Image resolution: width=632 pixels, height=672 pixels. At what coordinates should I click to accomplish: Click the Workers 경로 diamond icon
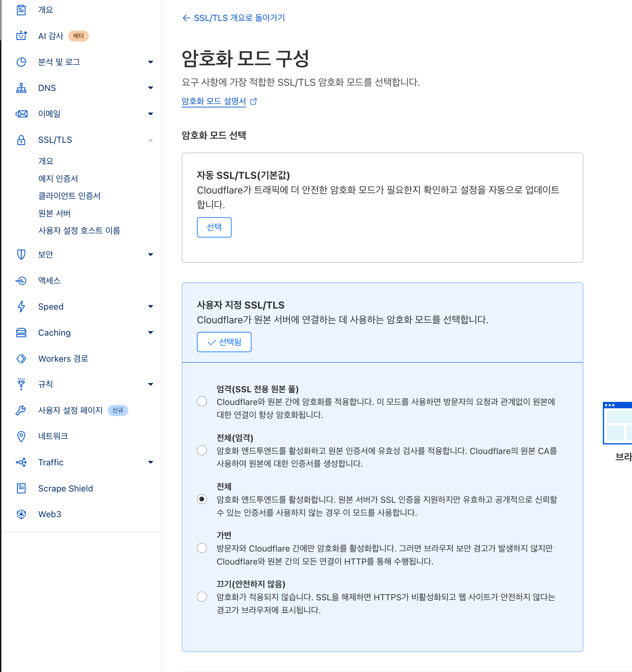click(21, 359)
